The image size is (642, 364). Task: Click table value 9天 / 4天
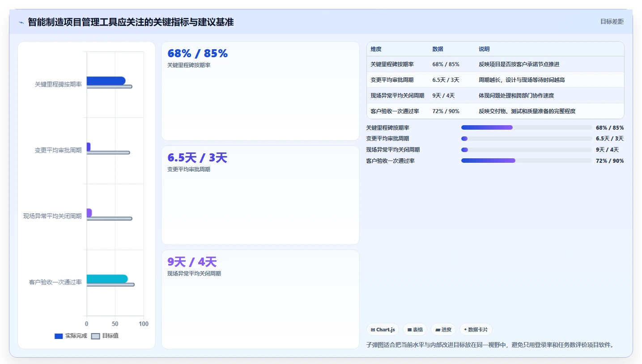click(x=443, y=96)
